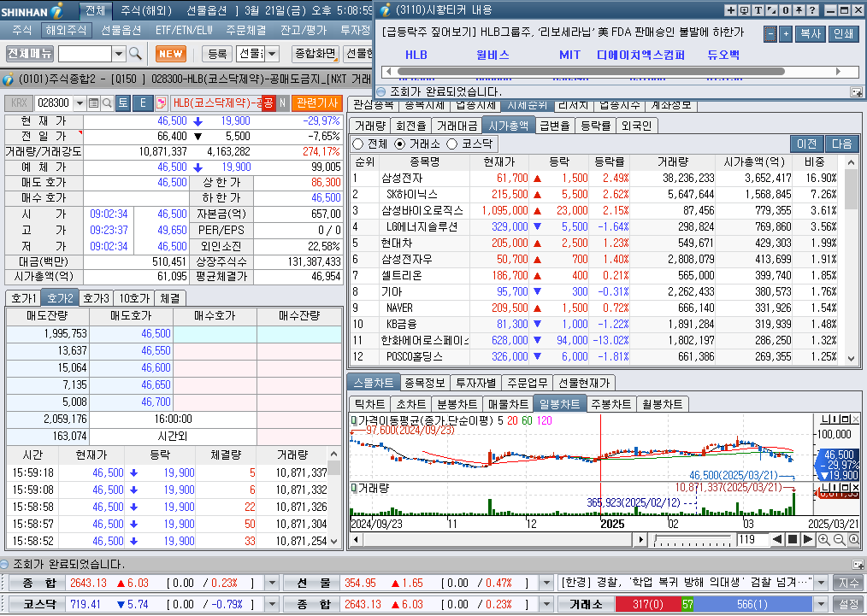Open the 거래량 ranking tab
Viewport: 867px width, 616px height.
[370, 126]
